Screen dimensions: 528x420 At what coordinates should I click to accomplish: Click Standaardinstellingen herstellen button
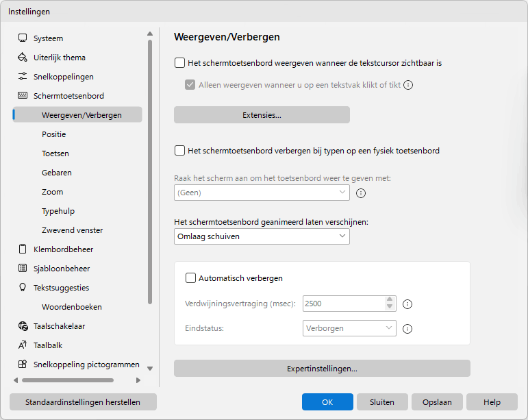[83, 402]
